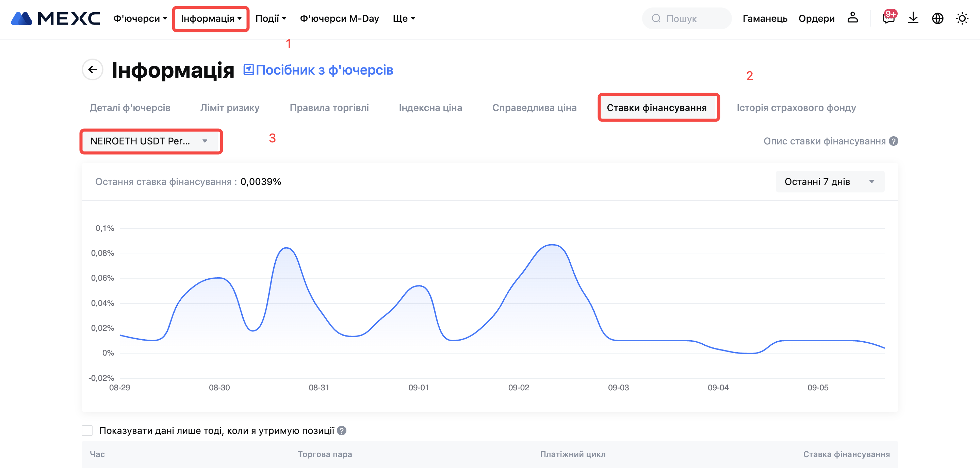Click the back arrow next to Інформація
Screen dimensions: 980x468
click(93, 69)
